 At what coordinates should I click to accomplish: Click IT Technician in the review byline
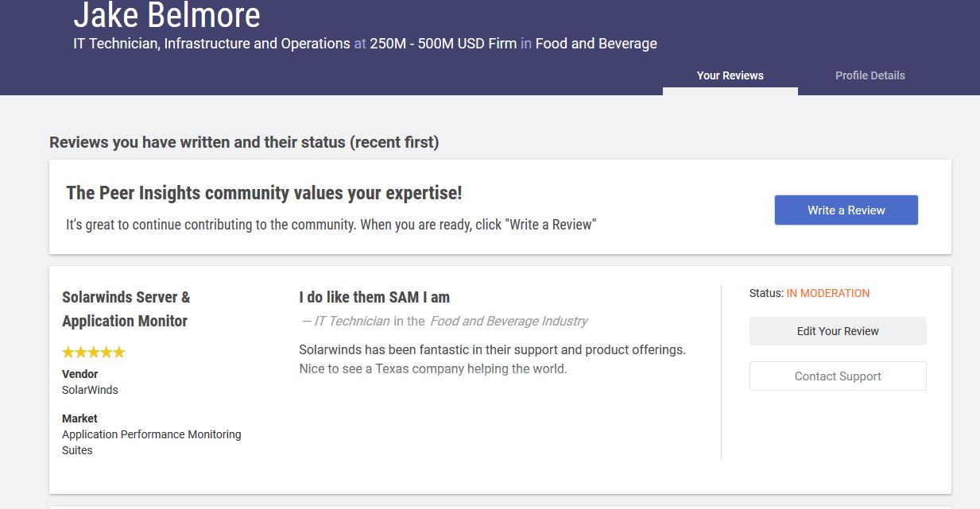click(x=352, y=321)
